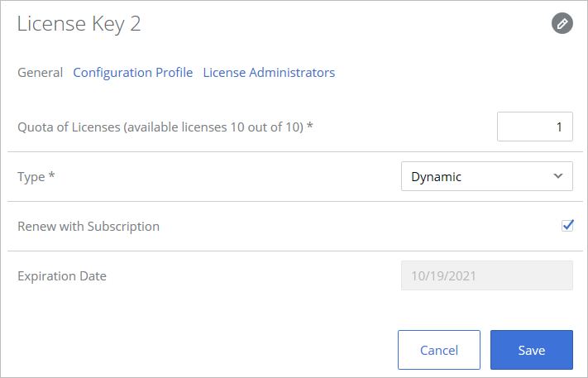Select the Dynamic value text in Type
This screenshot has height=378, width=588.
[x=436, y=176]
